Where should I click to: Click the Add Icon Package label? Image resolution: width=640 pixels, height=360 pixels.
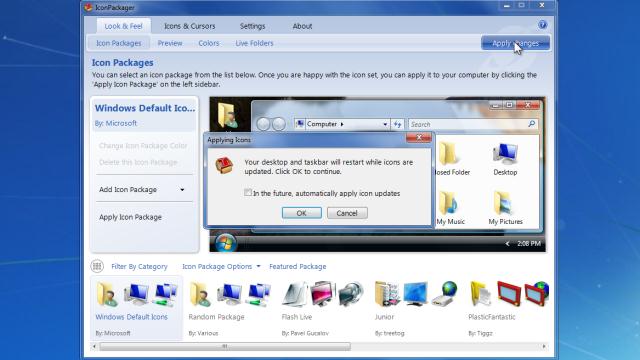click(128, 190)
